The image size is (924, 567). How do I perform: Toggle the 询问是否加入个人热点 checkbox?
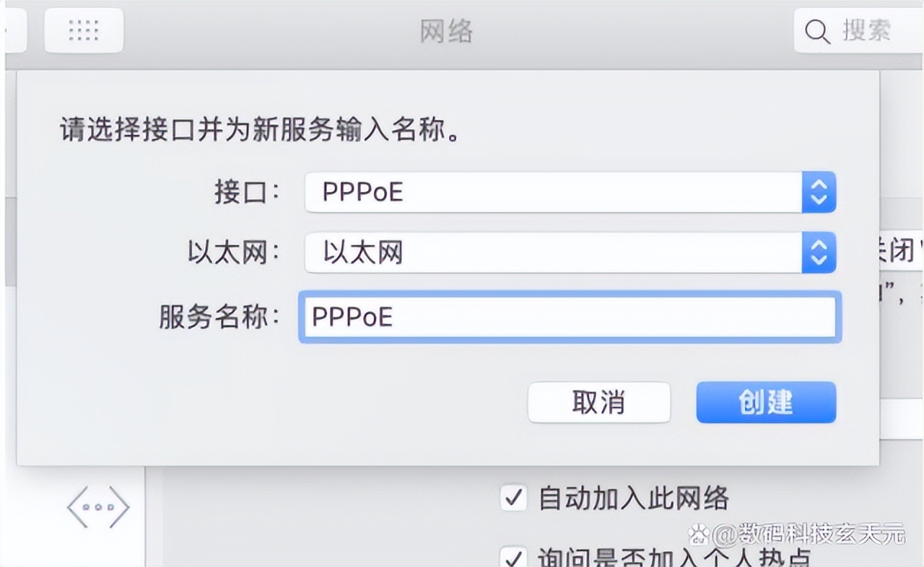tap(513, 558)
